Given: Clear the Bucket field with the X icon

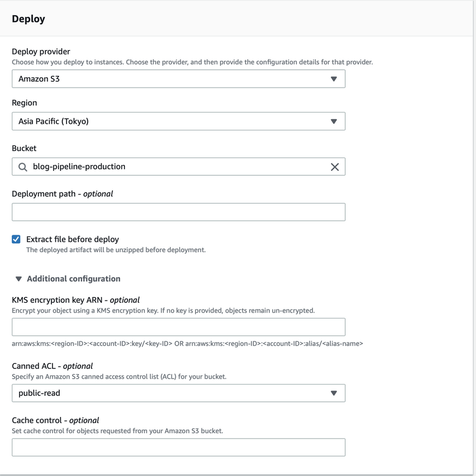Looking at the screenshot, I should pyautogui.click(x=335, y=167).
